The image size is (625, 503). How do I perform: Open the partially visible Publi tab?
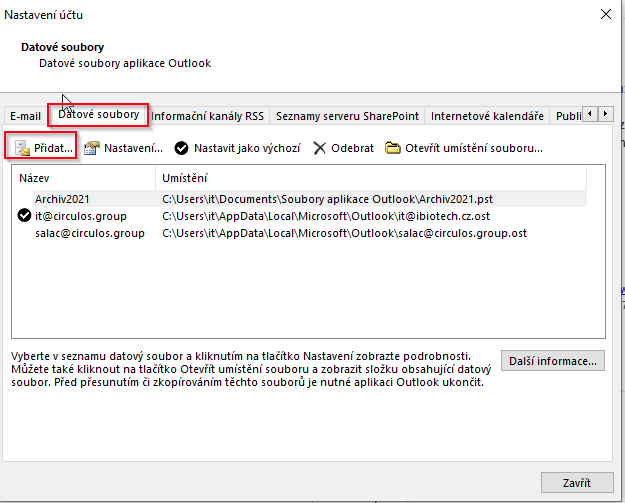[568, 116]
